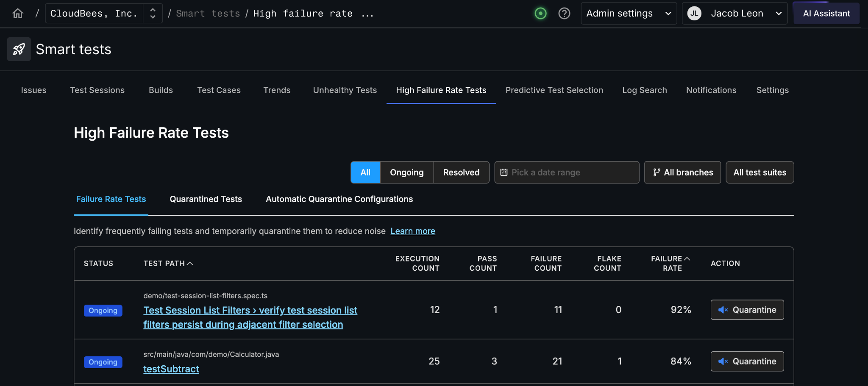Click the Ongoing badge for testSubtract

coord(103,362)
